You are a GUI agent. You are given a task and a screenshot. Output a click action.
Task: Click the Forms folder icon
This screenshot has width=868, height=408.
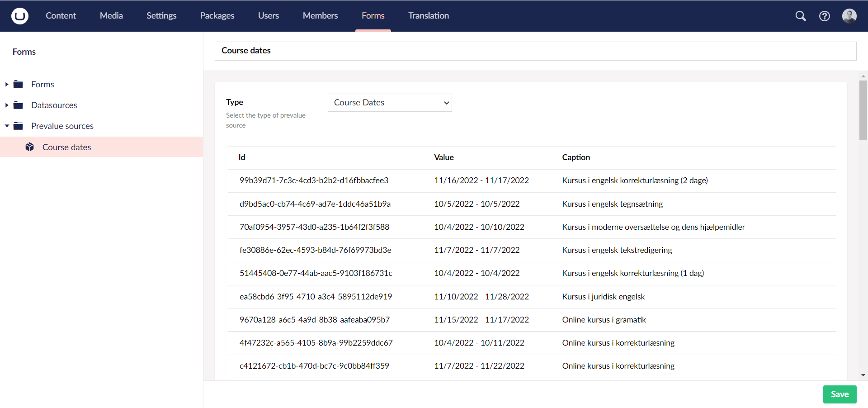[18, 84]
